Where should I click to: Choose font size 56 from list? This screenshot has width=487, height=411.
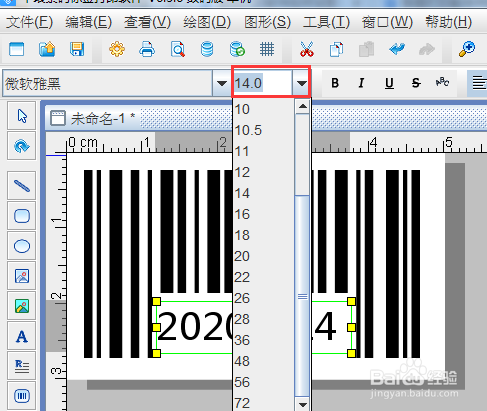[264, 382]
